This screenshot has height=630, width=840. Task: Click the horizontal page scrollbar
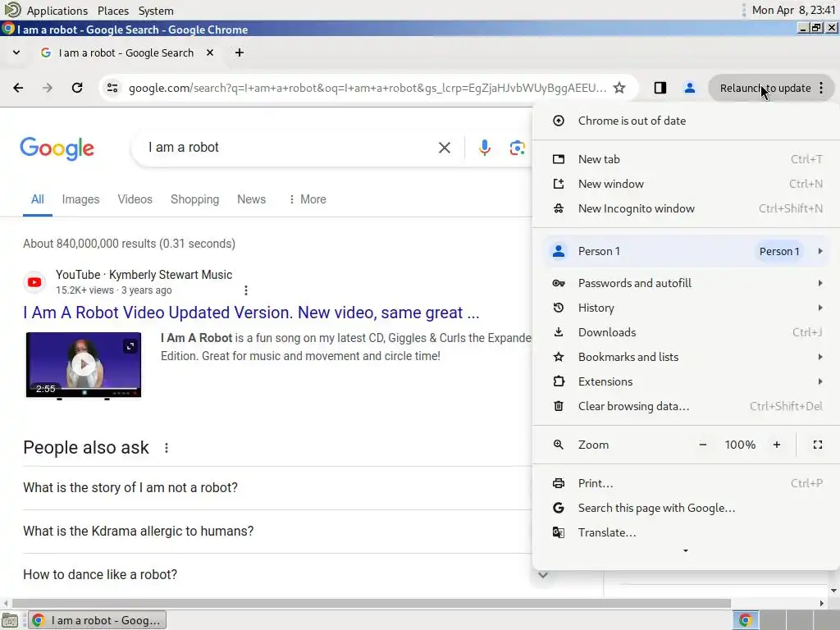(x=372, y=603)
